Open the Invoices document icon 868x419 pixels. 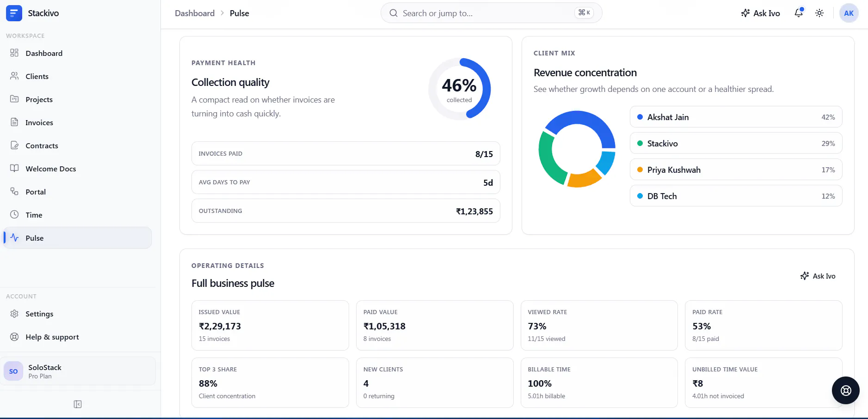pos(14,122)
